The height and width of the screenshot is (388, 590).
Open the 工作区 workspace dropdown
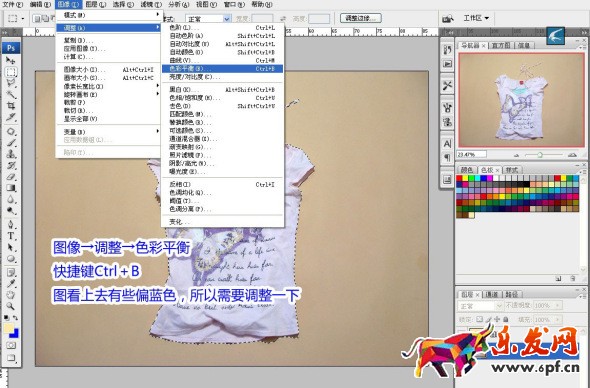(476, 18)
